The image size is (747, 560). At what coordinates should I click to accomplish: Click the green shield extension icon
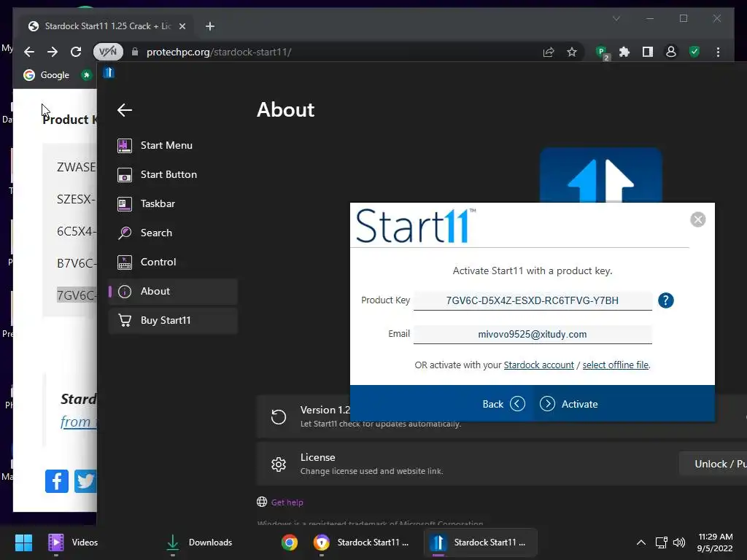pyautogui.click(x=694, y=52)
